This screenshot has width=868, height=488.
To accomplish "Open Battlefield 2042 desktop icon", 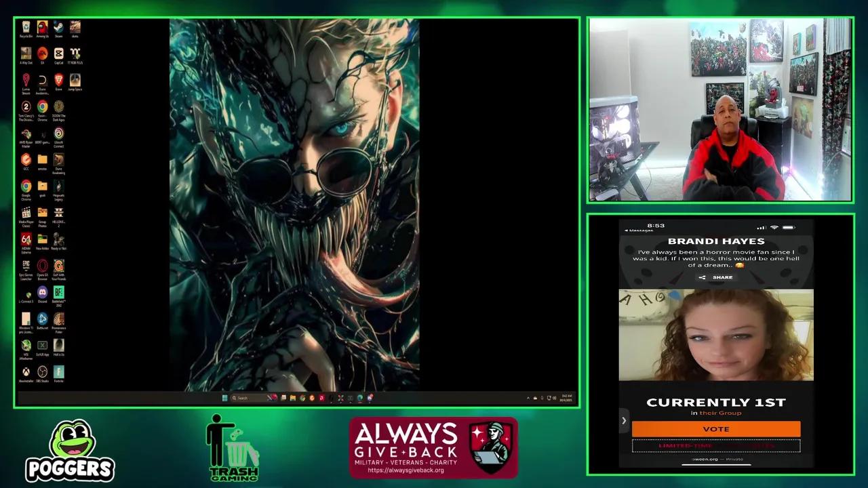I will (x=59, y=295).
